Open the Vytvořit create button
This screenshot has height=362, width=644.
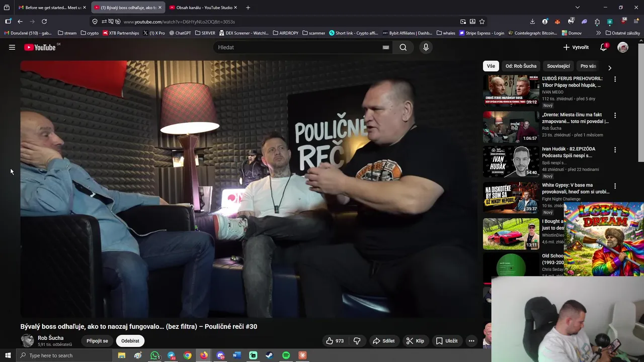point(576,47)
